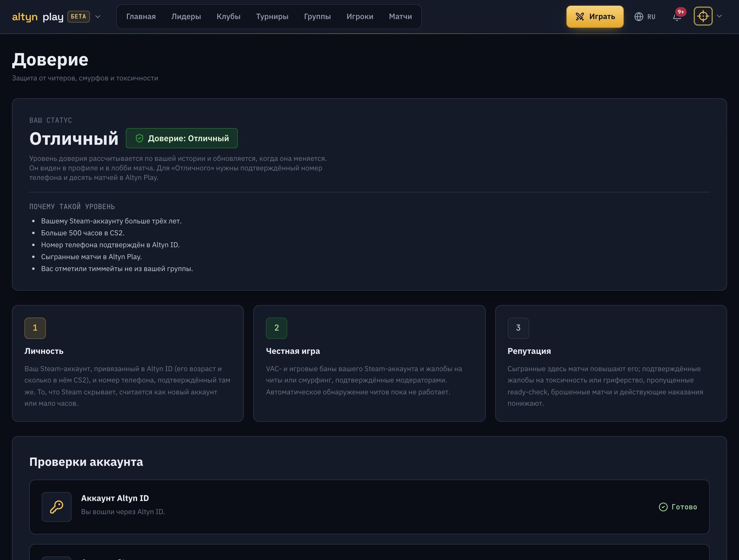Click the Отличный status title
The width and height of the screenshot is (739, 560).
click(74, 139)
